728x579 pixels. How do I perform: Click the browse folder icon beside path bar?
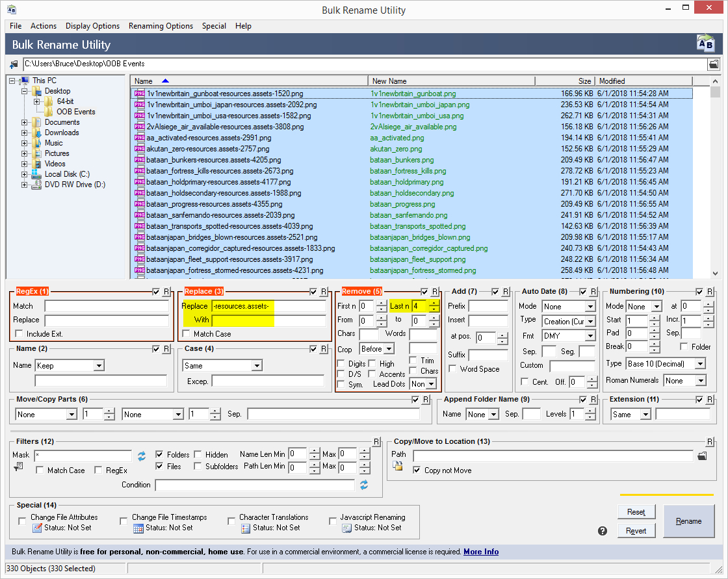click(x=713, y=64)
